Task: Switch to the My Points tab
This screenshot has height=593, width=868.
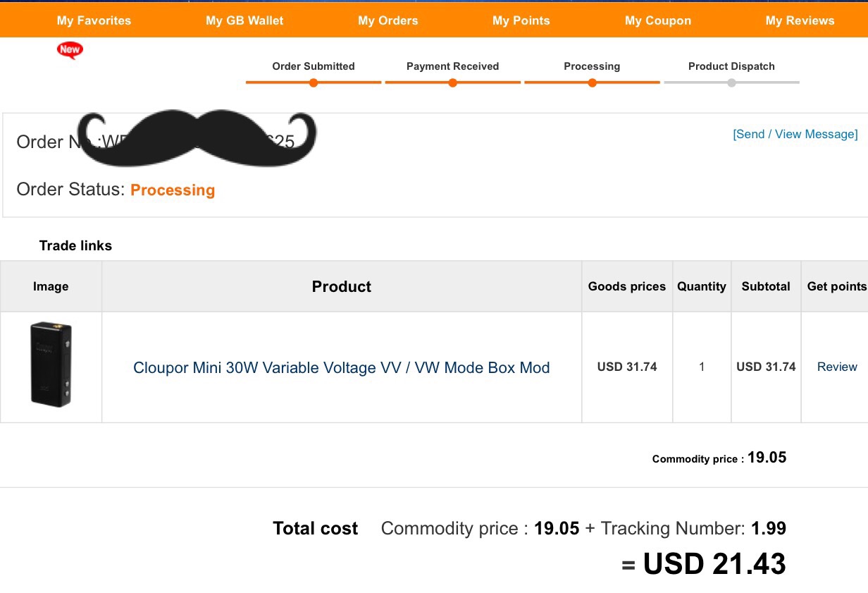Action: 521,20
